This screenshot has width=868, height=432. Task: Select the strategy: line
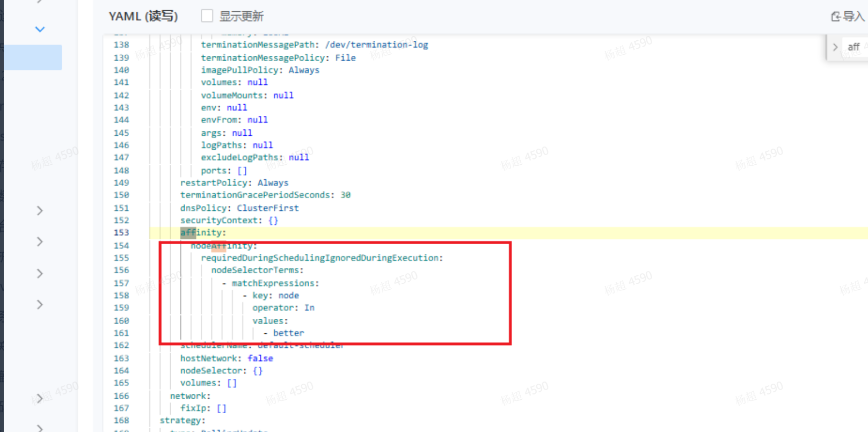pos(183,421)
